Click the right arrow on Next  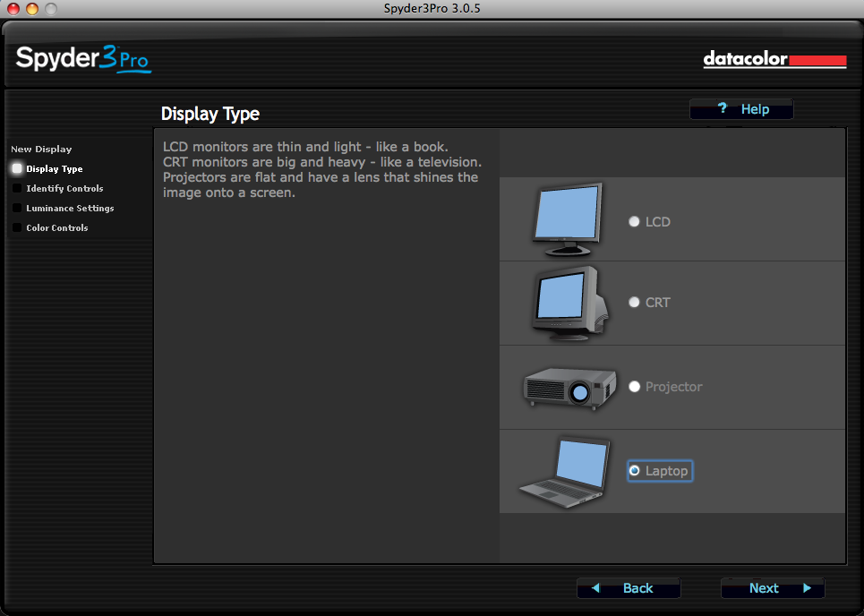[x=807, y=588]
